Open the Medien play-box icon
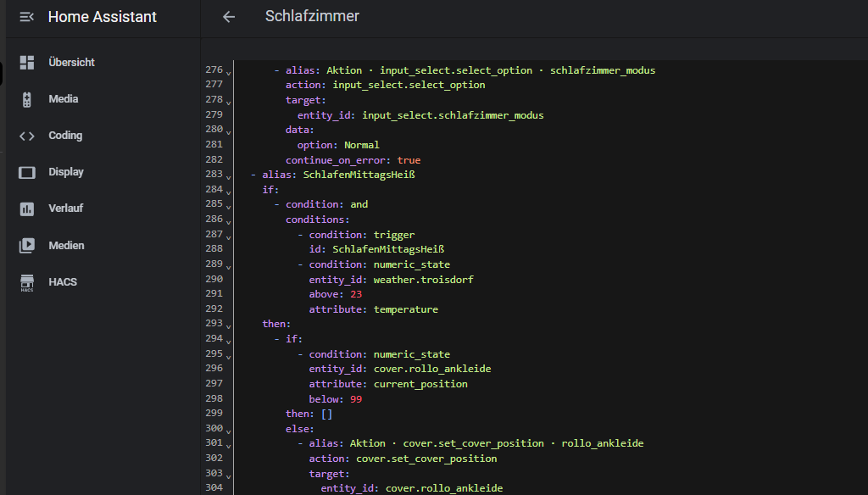Screen dimensions: 868x495 [x=26, y=245]
